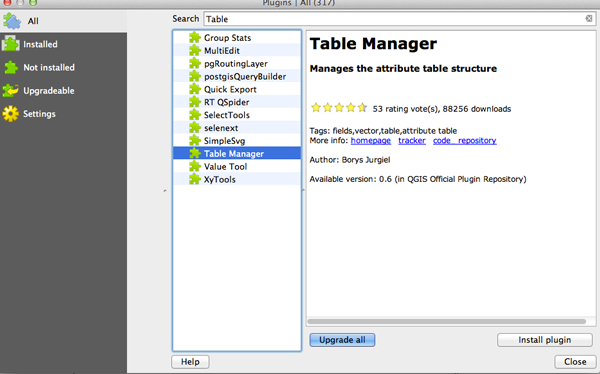Click the XyTools plugin icon
Viewport: 600px width, 374px height.
click(x=195, y=179)
